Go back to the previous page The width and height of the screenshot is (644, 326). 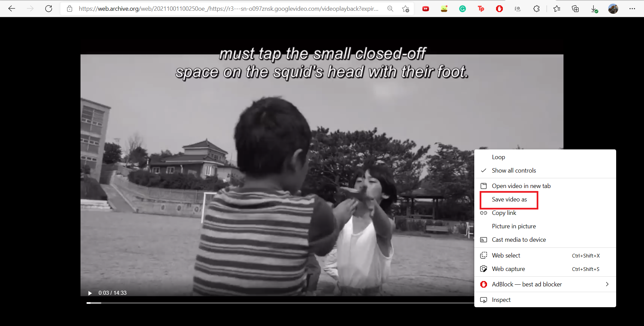click(12, 9)
